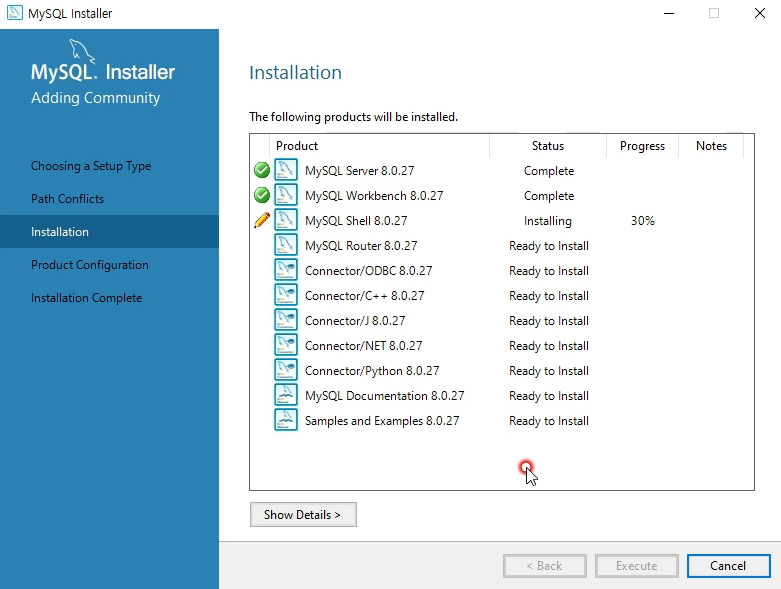
Task: Click Ready to Install status of Samples and Examples
Action: point(549,421)
